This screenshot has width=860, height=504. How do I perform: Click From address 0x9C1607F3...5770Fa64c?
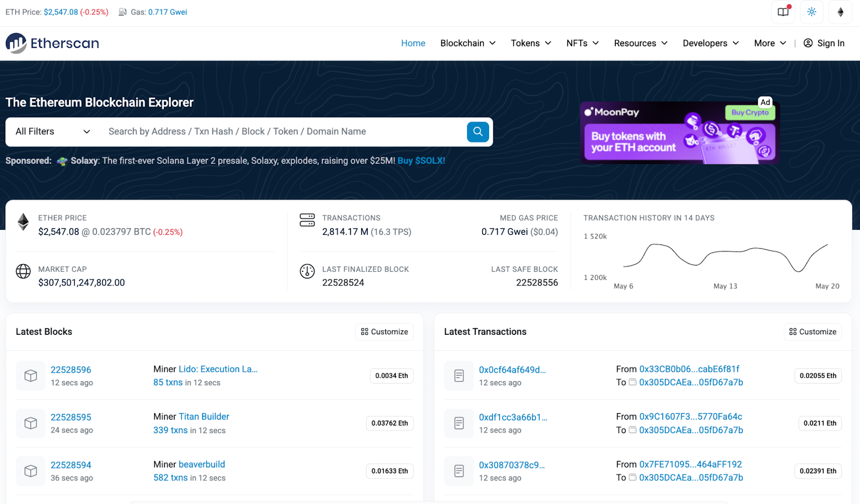(x=691, y=416)
